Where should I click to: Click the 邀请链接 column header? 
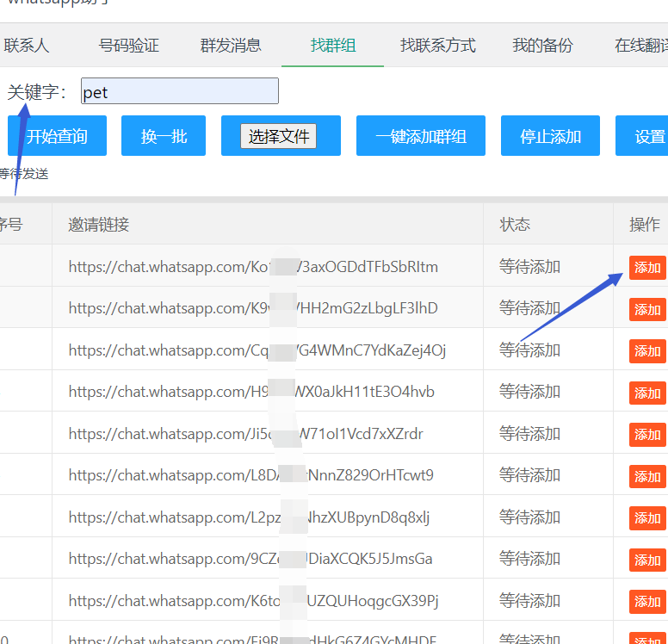pos(99,224)
